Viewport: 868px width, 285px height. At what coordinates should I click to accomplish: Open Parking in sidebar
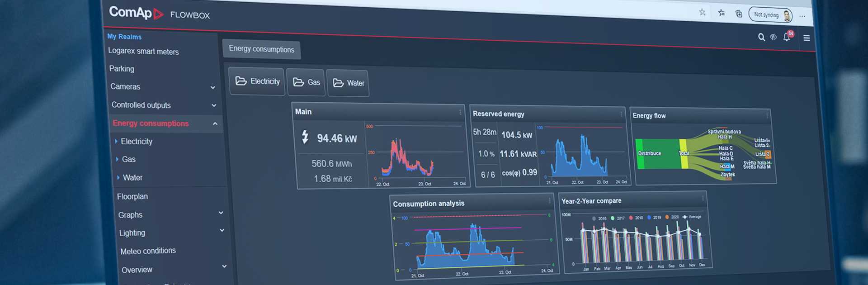pos(122,69)
